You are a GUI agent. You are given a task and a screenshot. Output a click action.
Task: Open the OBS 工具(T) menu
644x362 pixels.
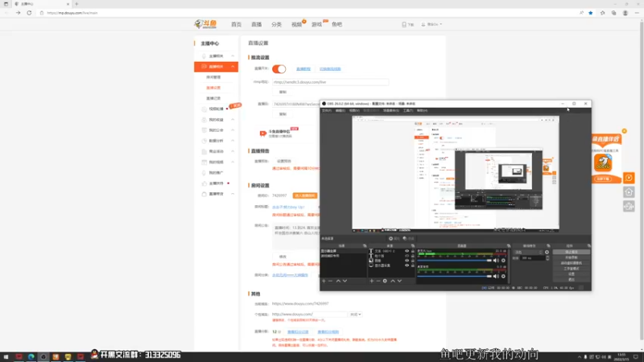point(408,110)
